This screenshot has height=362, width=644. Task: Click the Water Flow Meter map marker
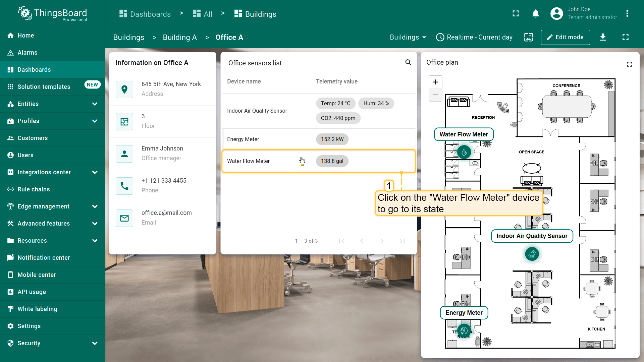pos(464,153)
